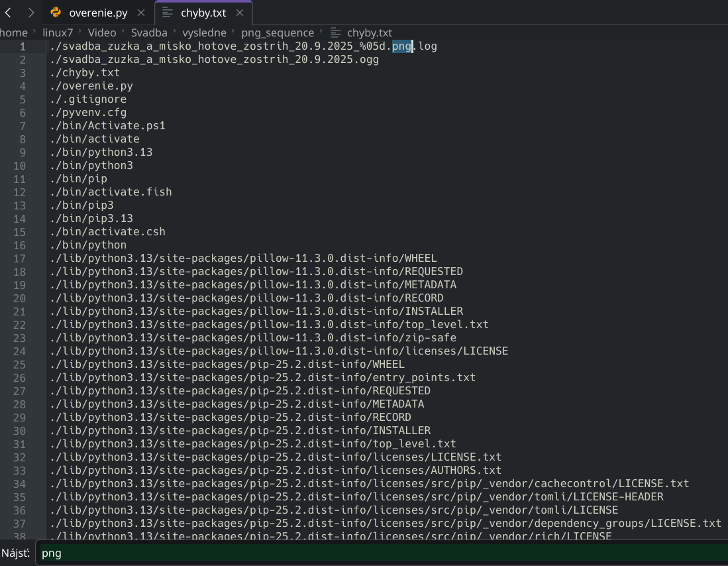Switch to the overenie.py tab

(98, 13)
